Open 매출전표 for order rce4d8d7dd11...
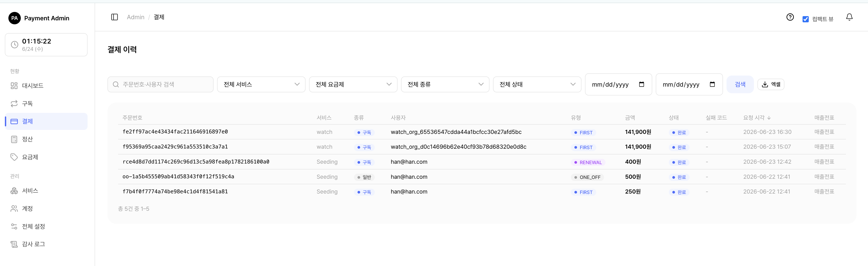Viewport: 868px width, 266px height. 824,162
